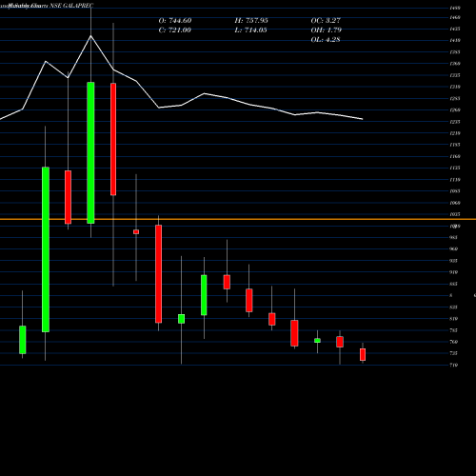Select the last red candlestick on the right
The width and height of the screenshot is (476, 476).
(363, 354)
